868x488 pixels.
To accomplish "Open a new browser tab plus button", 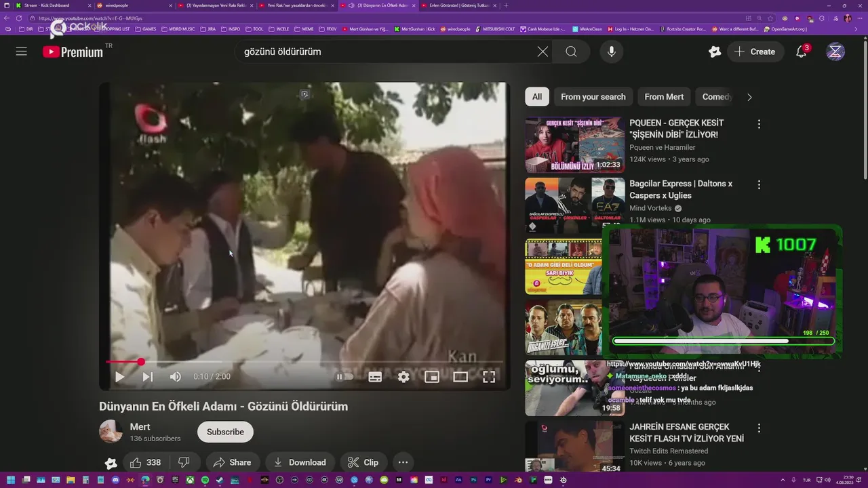I will [506, 5].
